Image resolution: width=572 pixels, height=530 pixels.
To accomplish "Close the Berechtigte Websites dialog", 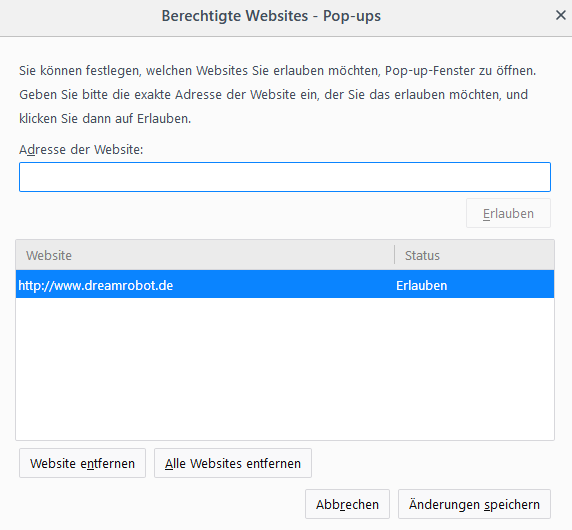I will coord(560,15).
